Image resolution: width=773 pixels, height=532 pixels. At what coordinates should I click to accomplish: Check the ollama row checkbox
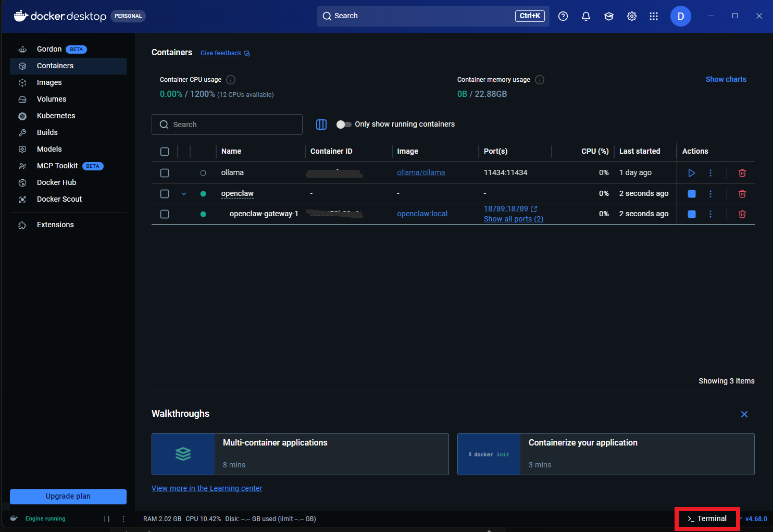click(165, 173)
